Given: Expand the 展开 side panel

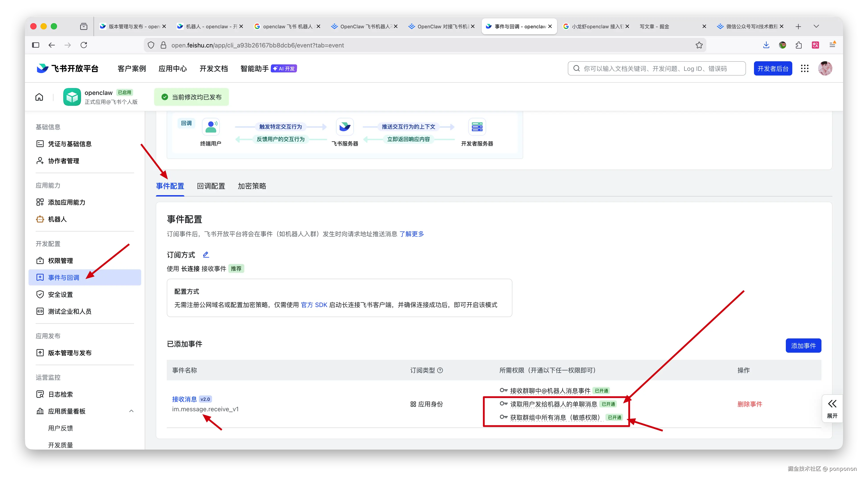Looking at the screenshot, I should click(832, 408).
